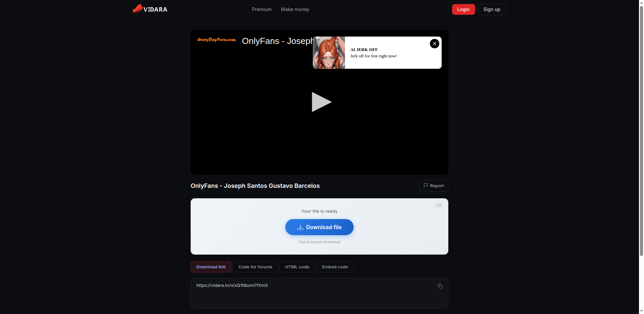The height and width of the screenshot is (314, 644).
Task: Close the AI ad popup
Action: (x=434, y=44)
